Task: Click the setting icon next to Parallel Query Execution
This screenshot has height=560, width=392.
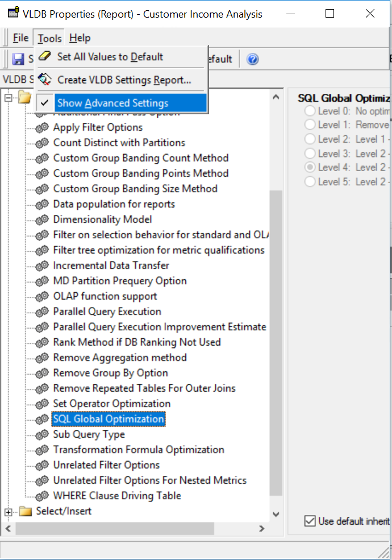Action: 41,312
